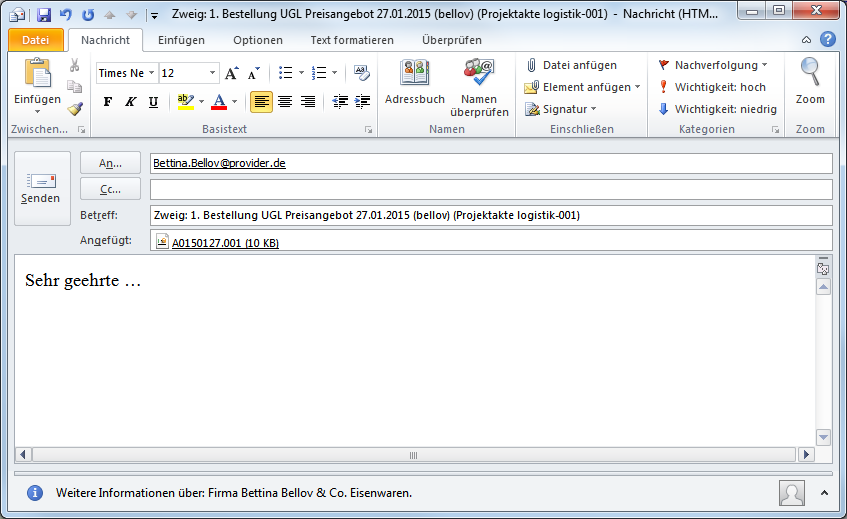Expand the people pane arrow
The height and width of the screenshot is (519, 847).
coord(824,493)
